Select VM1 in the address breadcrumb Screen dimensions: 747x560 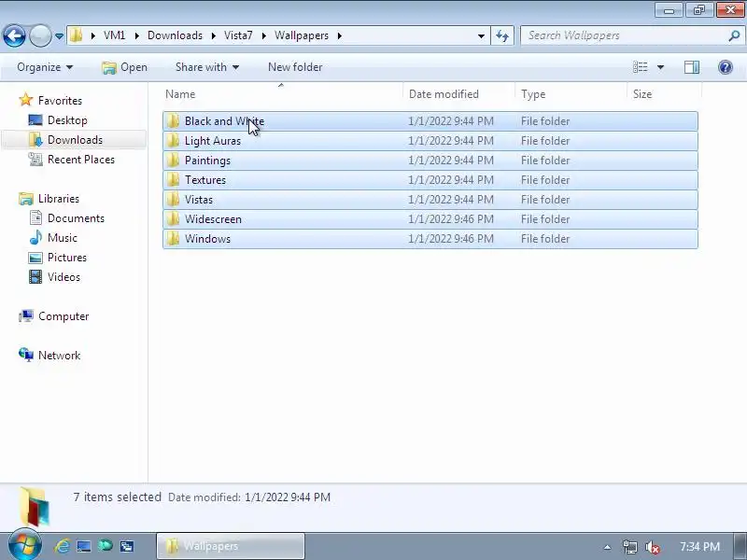[114, 35]
